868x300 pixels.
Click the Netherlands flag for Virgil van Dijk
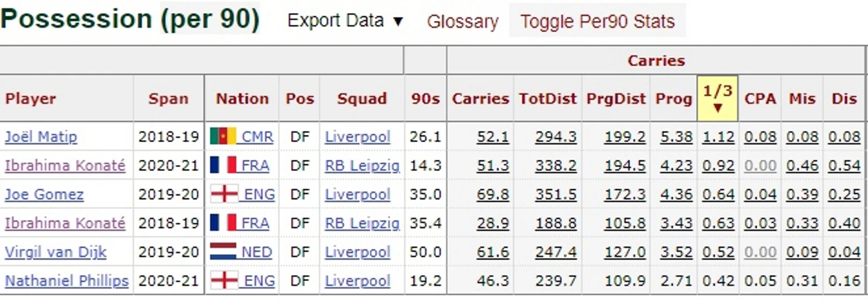click(223, 251)
